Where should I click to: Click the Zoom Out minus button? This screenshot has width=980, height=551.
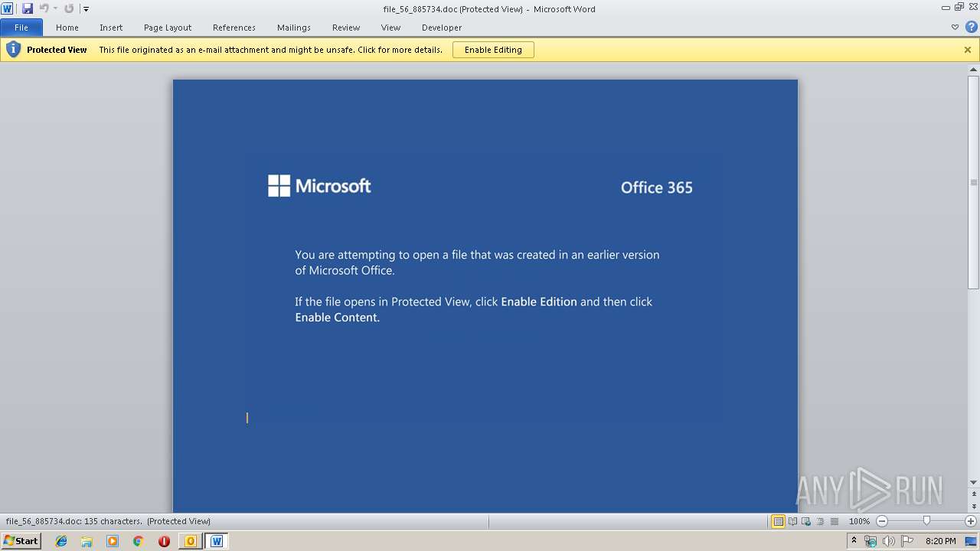coord(881,521)
